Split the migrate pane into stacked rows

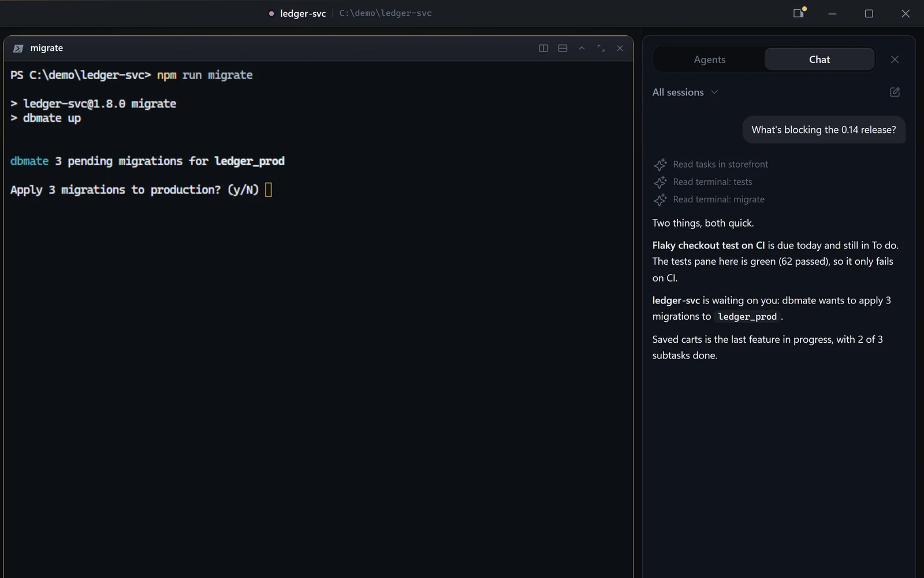coord(562,48)
